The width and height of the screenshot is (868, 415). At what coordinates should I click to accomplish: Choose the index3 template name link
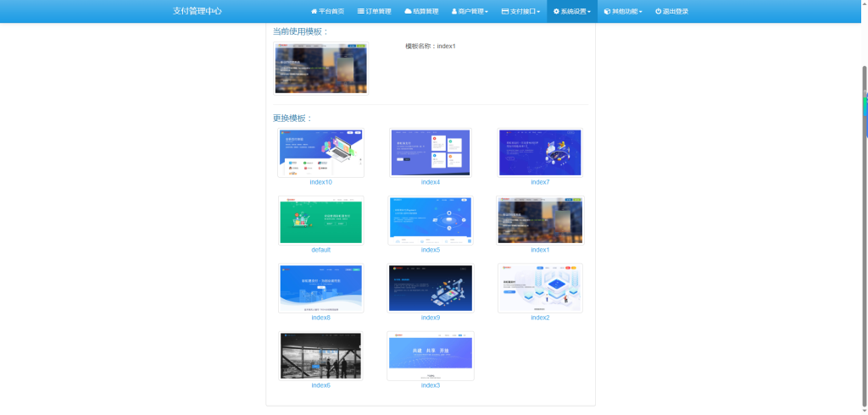(431, 385)
